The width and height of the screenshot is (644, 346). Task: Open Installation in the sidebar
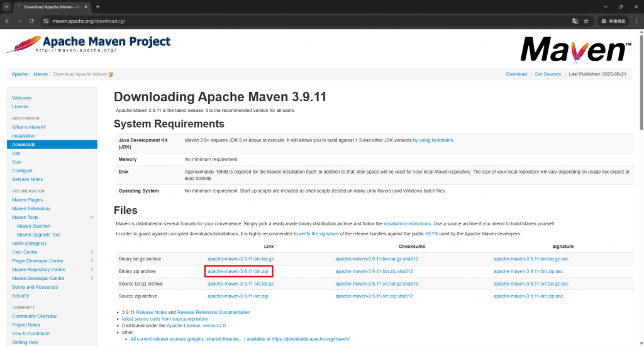coord(23,136)
